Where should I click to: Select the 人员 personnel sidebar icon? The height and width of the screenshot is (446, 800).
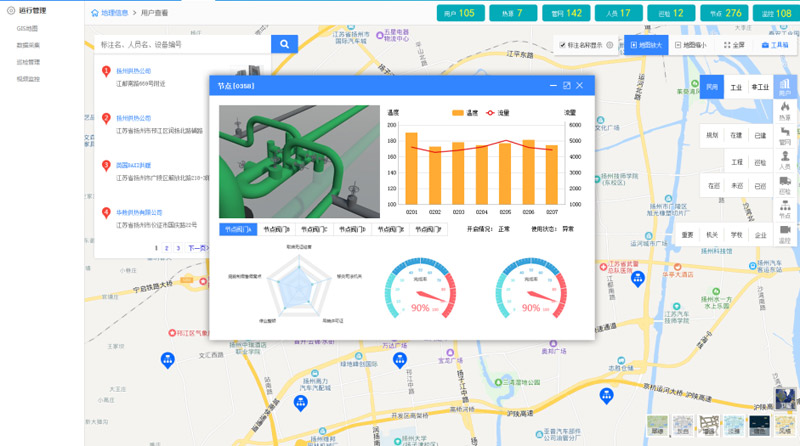pos(785,160)
